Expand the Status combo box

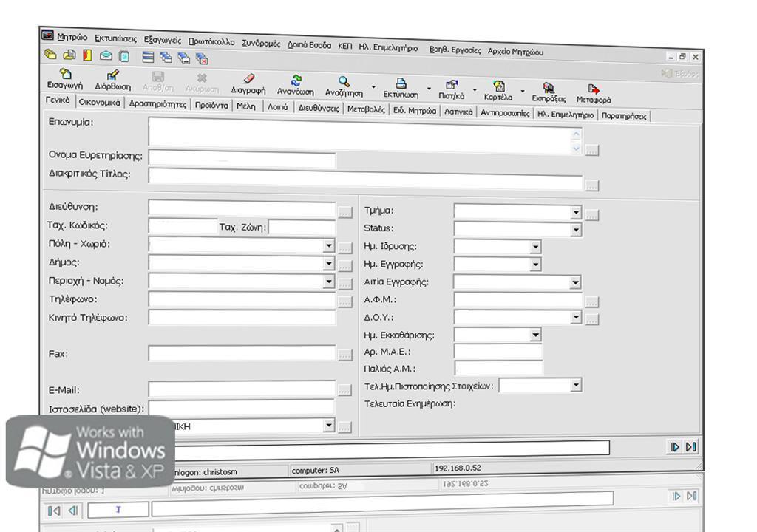pos(575,230)
